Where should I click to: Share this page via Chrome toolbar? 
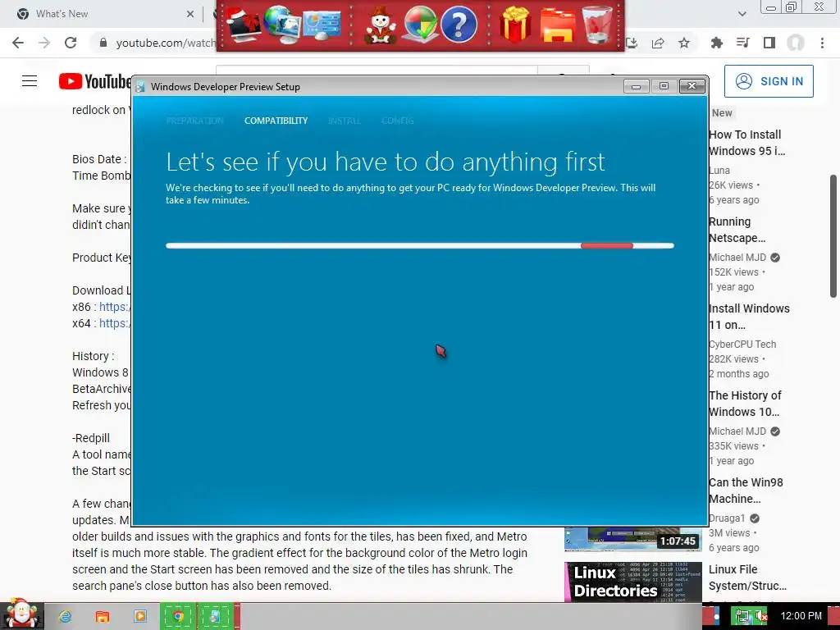click(658, 43)
